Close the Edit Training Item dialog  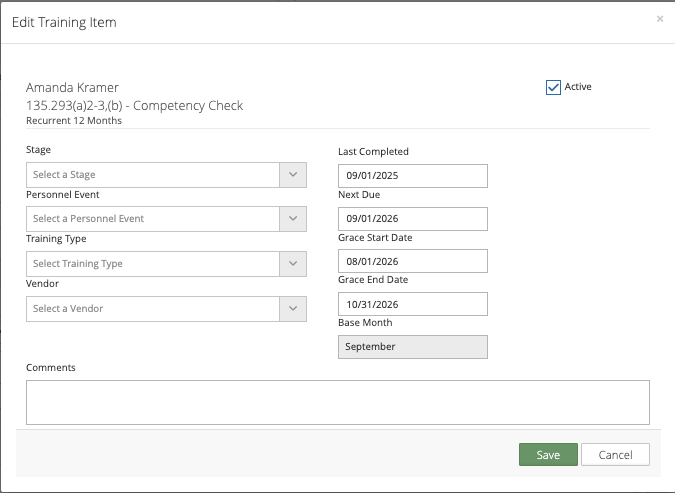click(x=659, y=19)
